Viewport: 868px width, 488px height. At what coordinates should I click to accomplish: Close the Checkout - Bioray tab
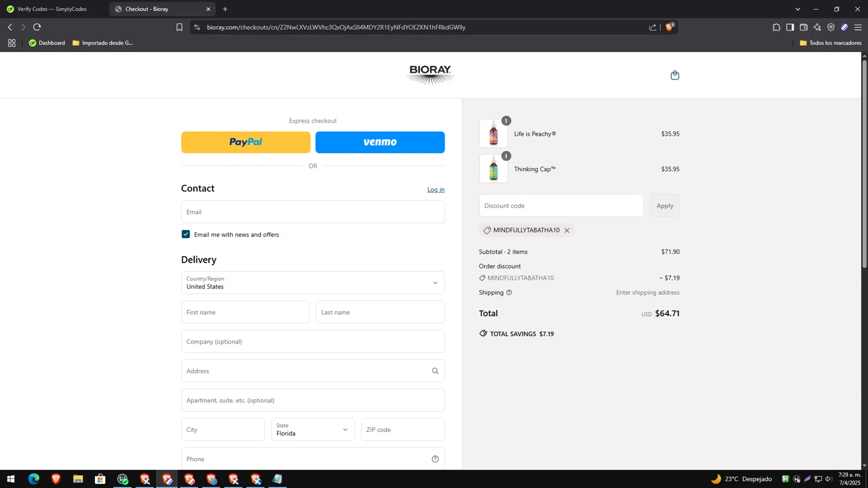[208, 9]
